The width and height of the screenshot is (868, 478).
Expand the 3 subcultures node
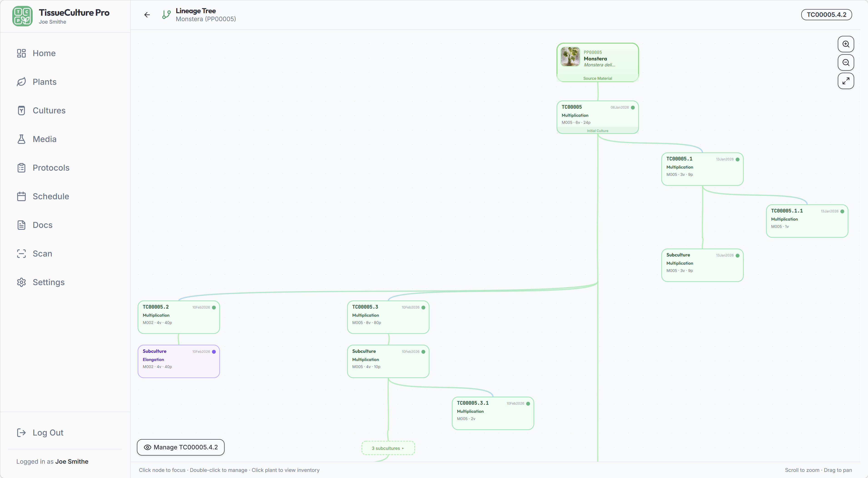[388, 448]
